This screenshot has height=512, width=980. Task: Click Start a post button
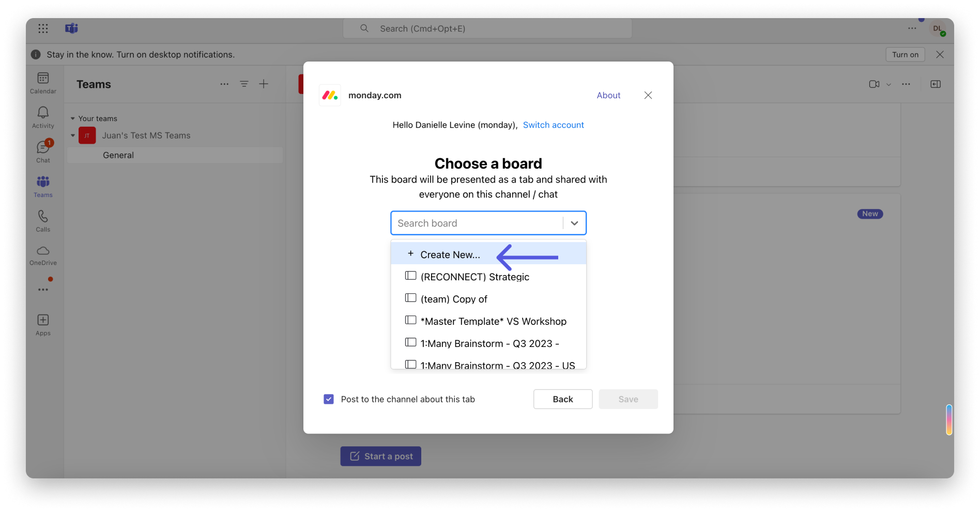[x=380, y=456]
